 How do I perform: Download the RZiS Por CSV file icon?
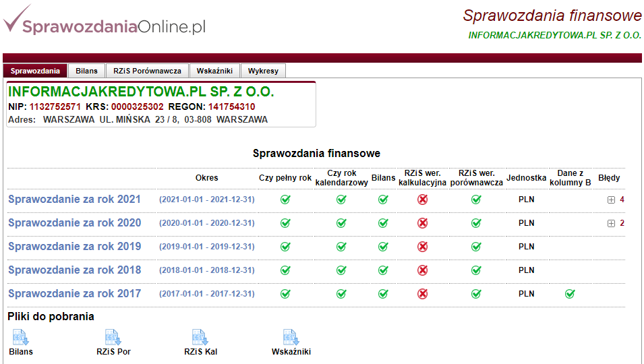tap(113, 337)
